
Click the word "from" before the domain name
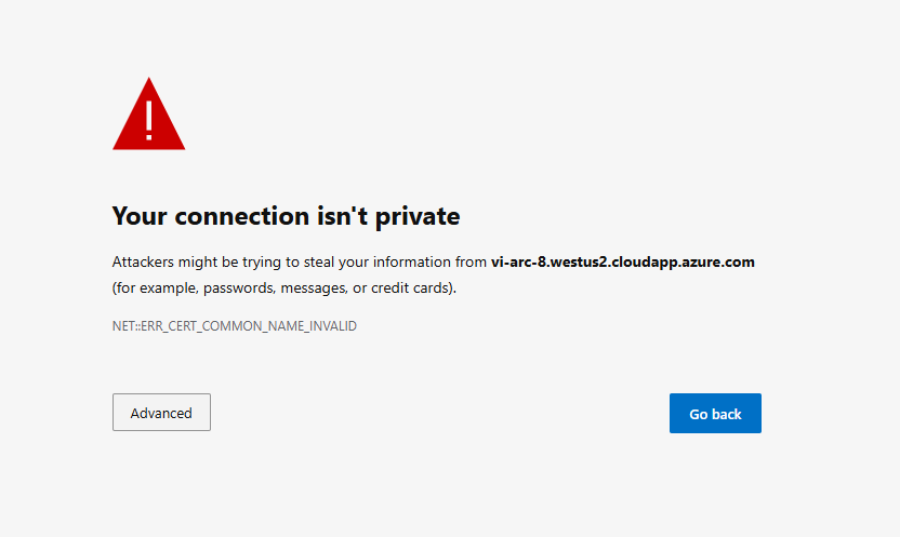pos(471,262)
